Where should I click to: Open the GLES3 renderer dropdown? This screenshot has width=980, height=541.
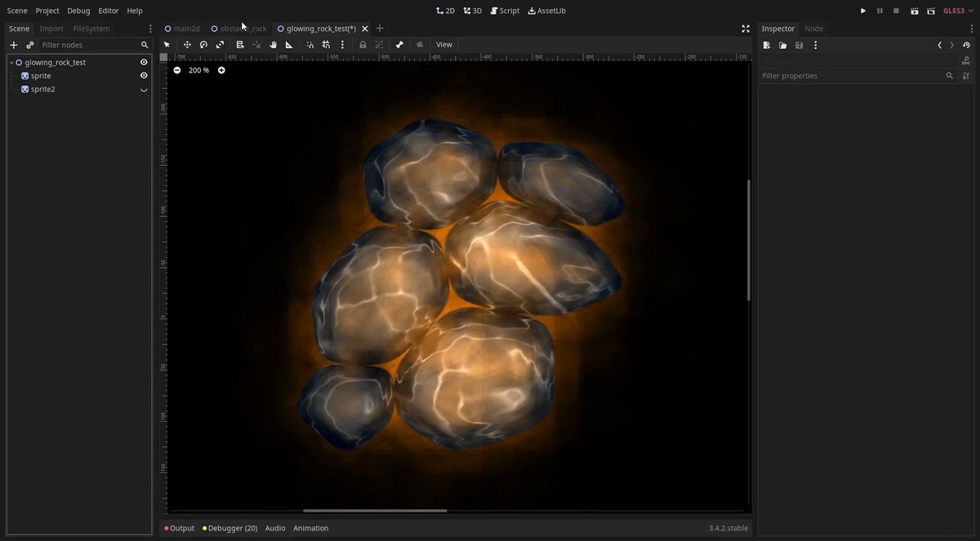[958, 11]
